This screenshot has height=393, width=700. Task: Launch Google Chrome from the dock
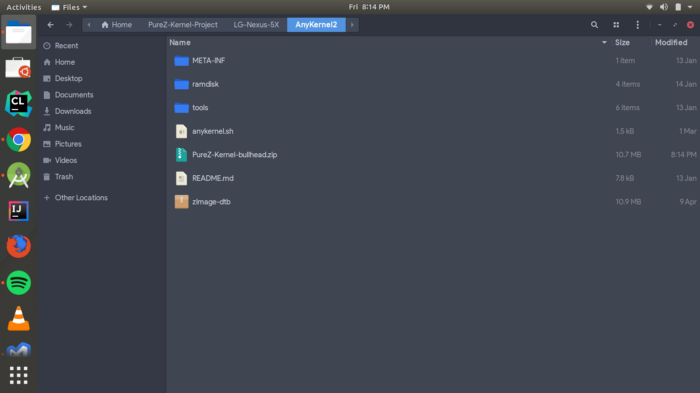[18, 140]
